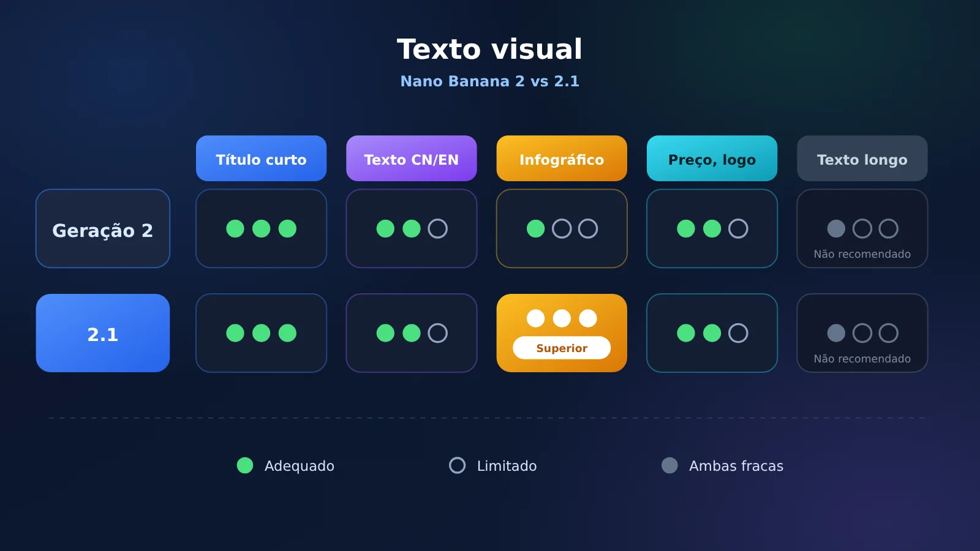
Task: Click 2.1 row Texto CN/EN rating cell
Action: (x=412, y=333)
